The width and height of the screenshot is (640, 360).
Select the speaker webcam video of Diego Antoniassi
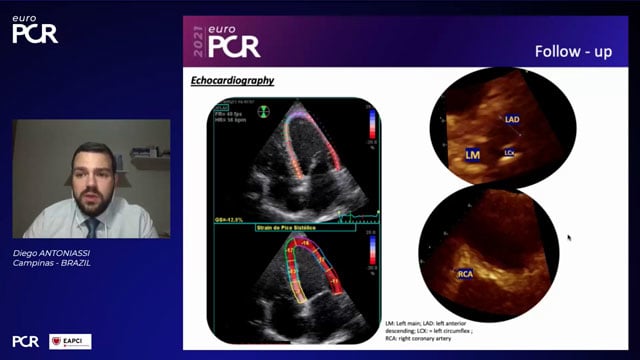(91, 179)
